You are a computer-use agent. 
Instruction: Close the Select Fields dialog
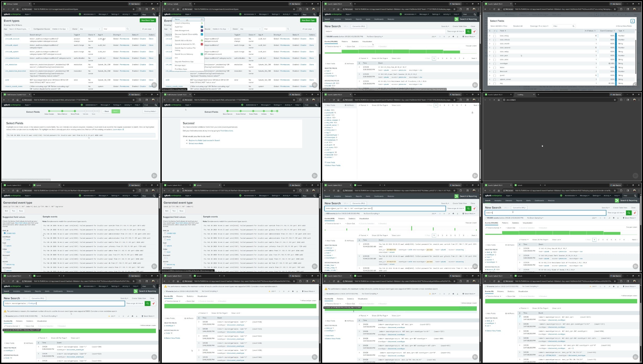632,21
